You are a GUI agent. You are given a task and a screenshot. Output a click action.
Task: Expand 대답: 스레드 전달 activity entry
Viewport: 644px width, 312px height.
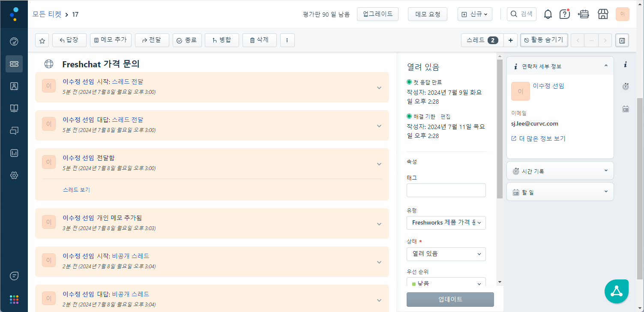click(x=379, y=126)
